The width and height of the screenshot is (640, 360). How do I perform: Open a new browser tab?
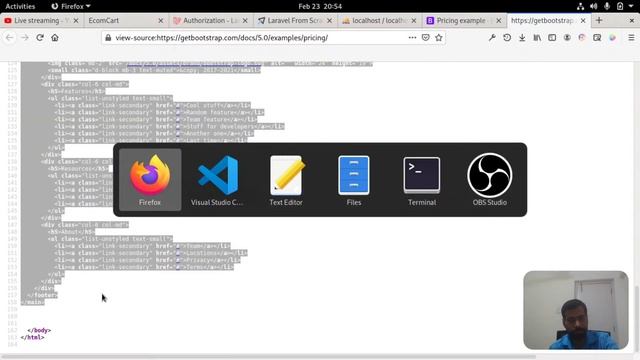tap(599, 20)
